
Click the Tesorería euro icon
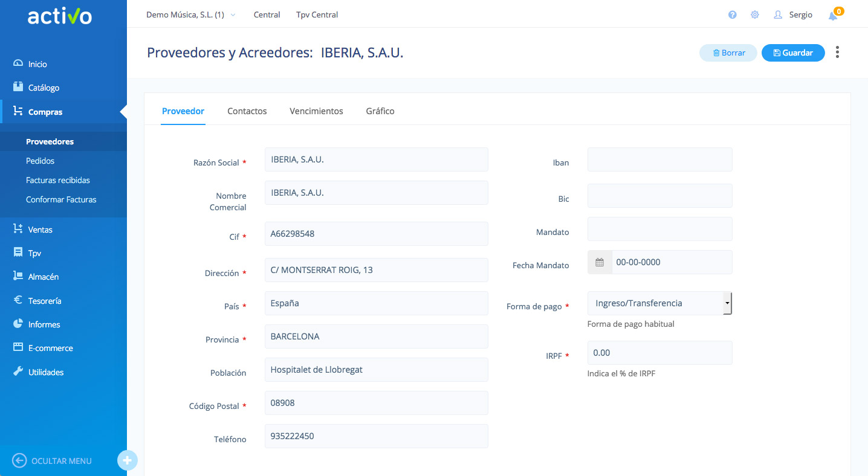(18, 300)
